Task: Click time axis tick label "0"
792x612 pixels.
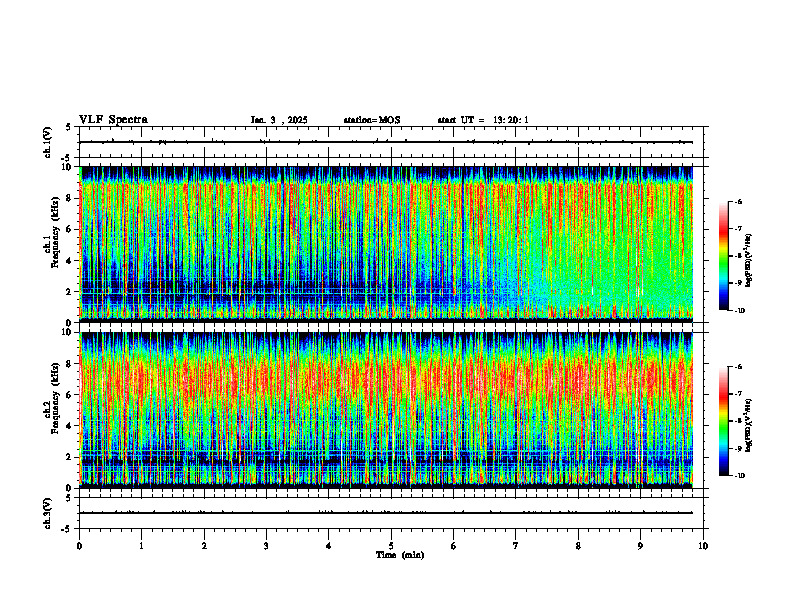Action: 79,546
